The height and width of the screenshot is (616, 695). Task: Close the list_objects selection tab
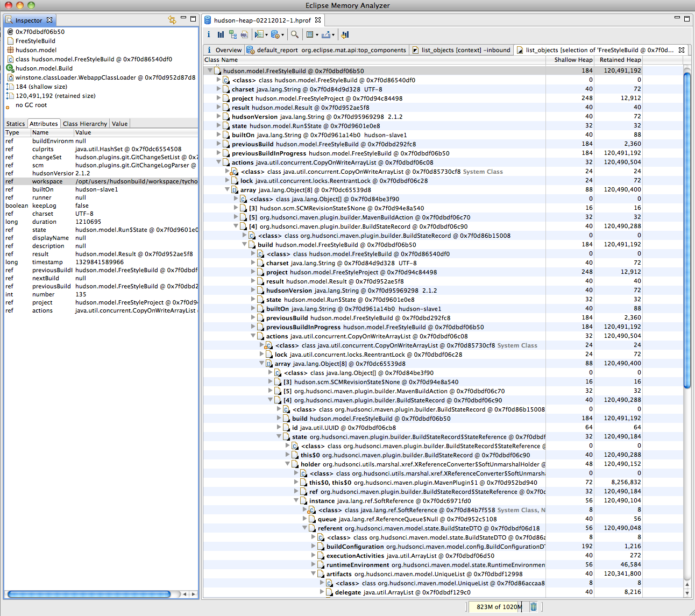tap(682, 49)
